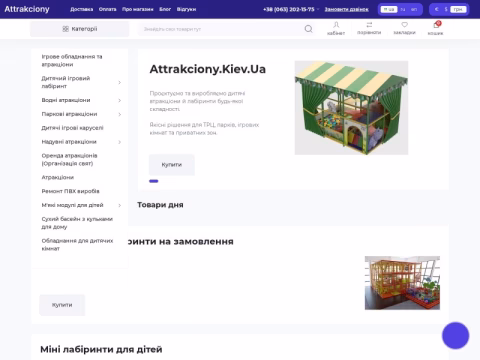Image resolution: width=480 pixels, height=360 pixels.
Task: Open Ремонт ПВХ виробів category
Action: click(x=70, y=191)
